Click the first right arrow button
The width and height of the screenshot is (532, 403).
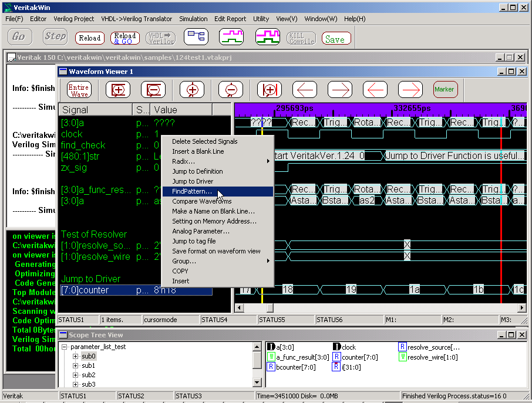pos(340,90)
